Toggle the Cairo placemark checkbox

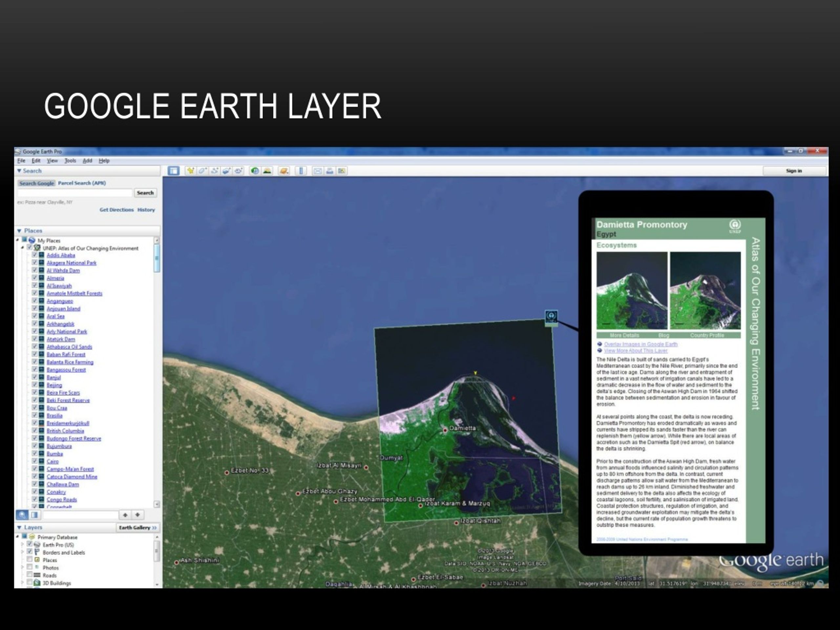point(34,461)
